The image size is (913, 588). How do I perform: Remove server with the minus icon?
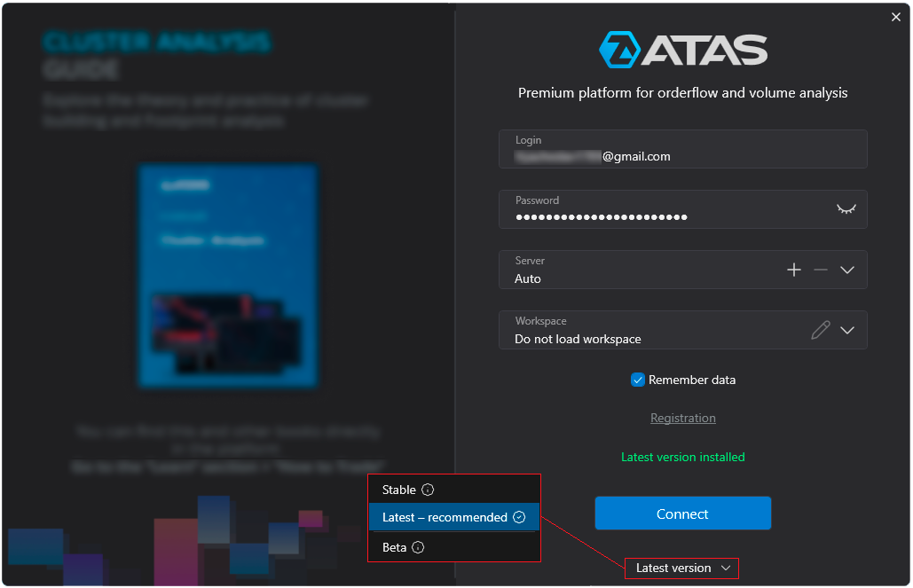coord(821,270)
